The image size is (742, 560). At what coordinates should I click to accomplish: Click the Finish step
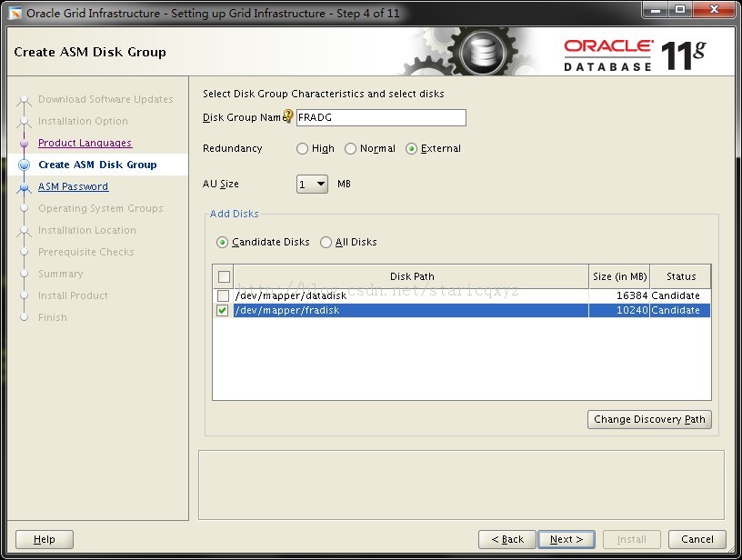click(x=53, y=317)
